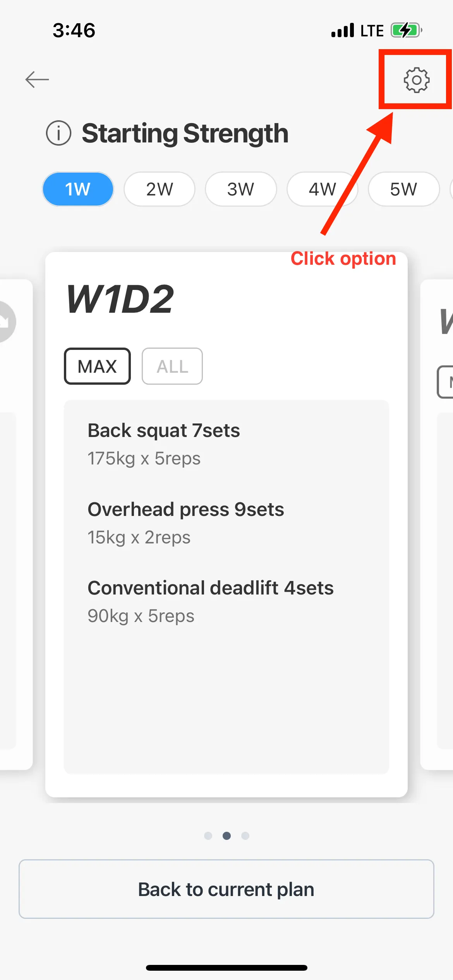This screenshot has height=980, width=453.
Task: Select the 4W week pill
Action: (x=322, y=189)
